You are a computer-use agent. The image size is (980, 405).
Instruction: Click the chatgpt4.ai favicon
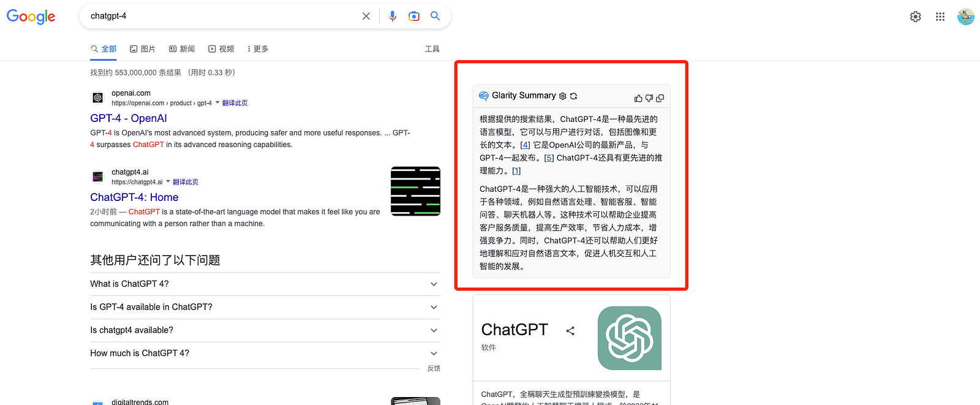pos(97,176)
